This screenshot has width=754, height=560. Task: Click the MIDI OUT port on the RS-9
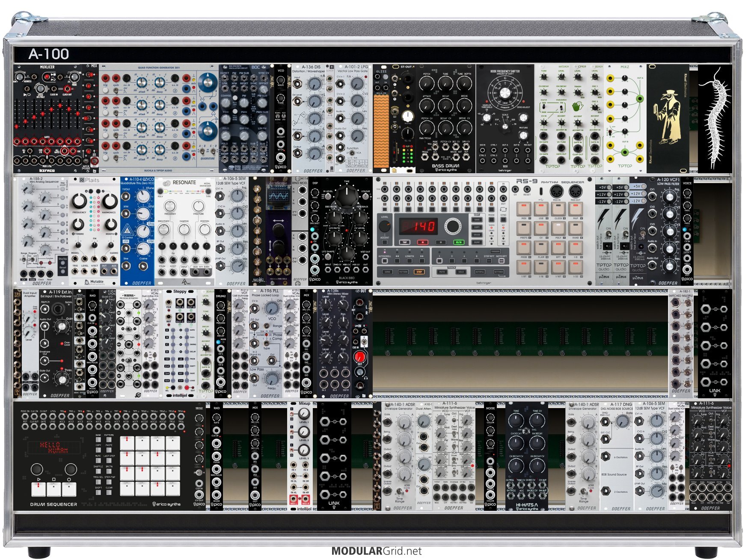tap(575, 191)
